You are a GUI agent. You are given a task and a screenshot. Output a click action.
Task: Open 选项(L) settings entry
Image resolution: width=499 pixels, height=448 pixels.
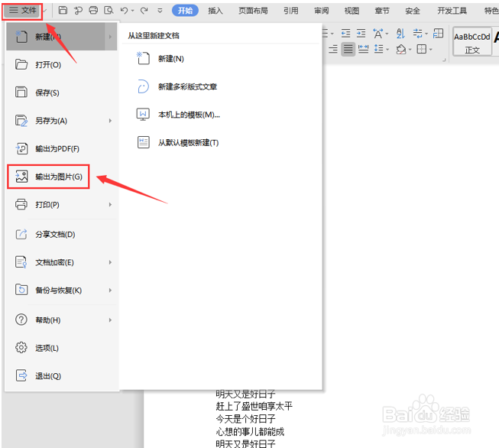coord(62,348)
